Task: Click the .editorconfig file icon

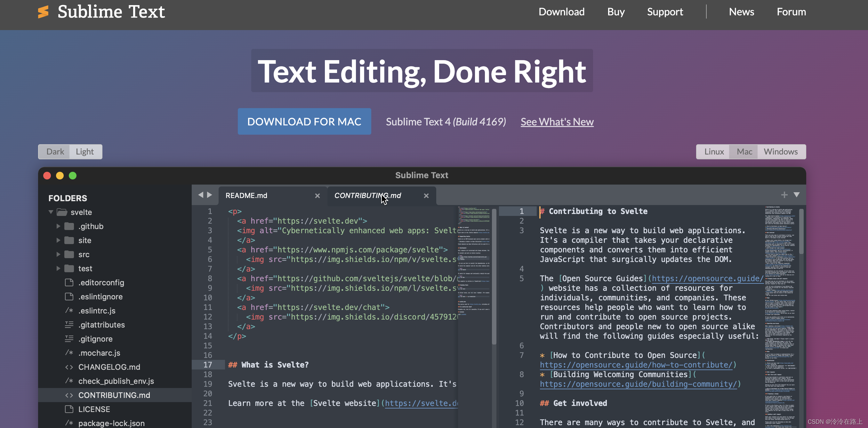Action: point(69,282)
